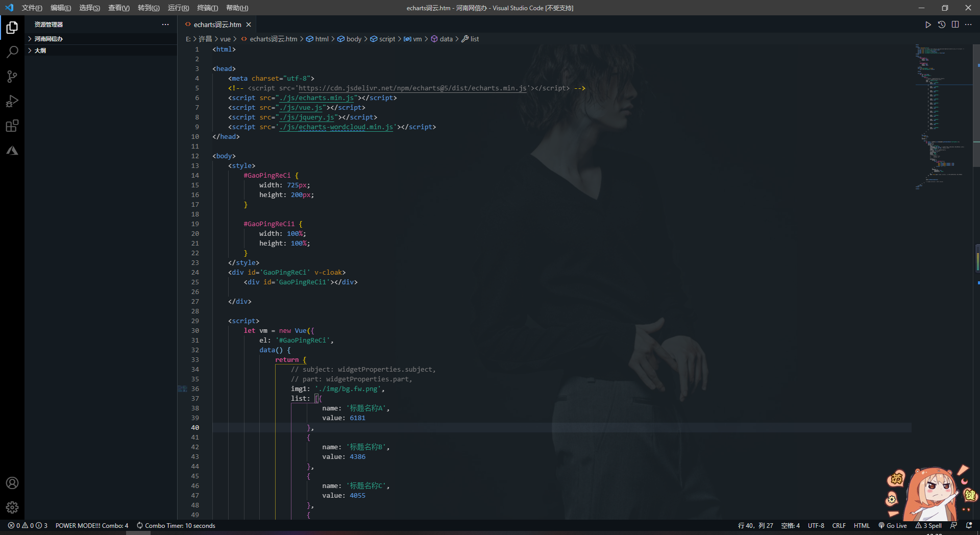This screenshot has height=535, width=980.
Task: Open the Manage gear icon
Action: click(x=12, y=507)
